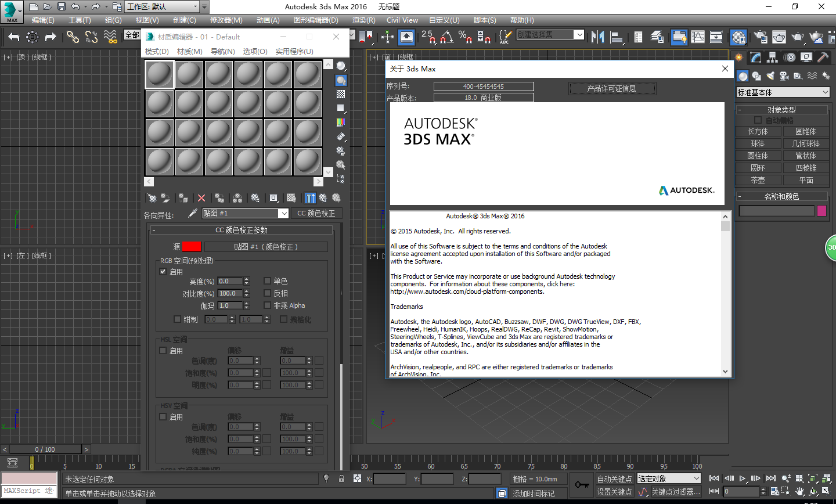Select the Lights category icon in Create panel
Image resolution: width=836 pixels, height=504 pixels.
point(770,76)
